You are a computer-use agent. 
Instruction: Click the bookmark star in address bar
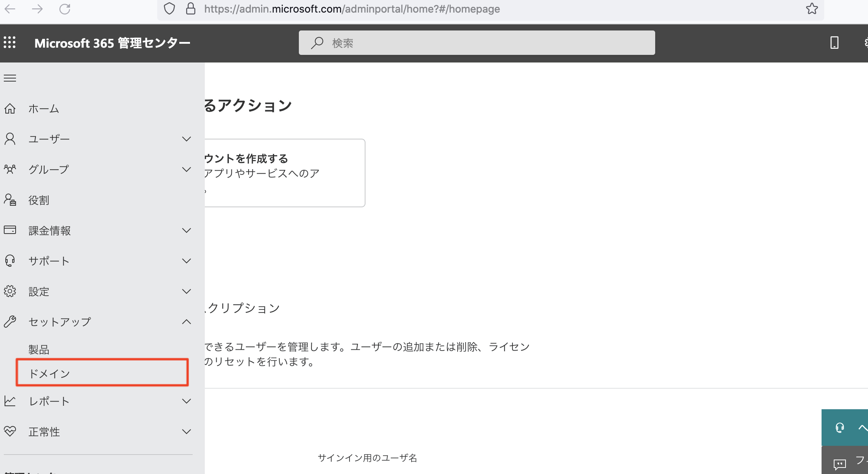tap(812, 9)
